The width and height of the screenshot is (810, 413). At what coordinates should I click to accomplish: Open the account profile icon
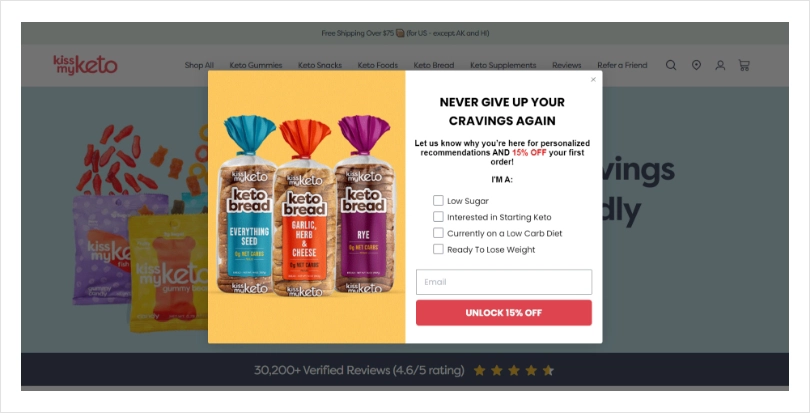(x=720, y=65)
